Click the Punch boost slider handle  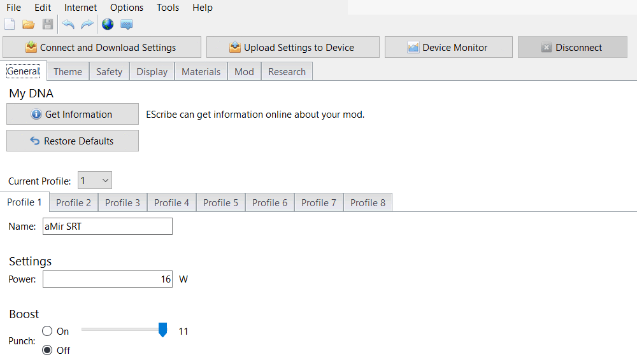pos(162,330)
